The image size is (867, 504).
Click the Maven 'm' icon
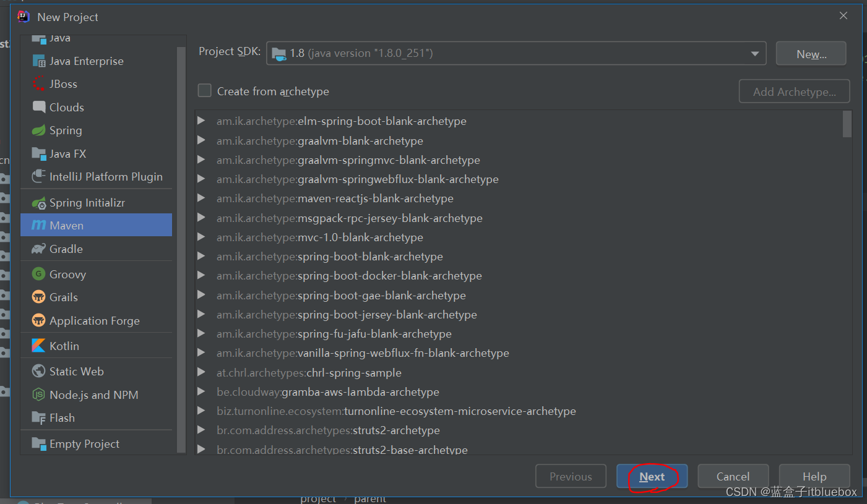coord(39,226)
